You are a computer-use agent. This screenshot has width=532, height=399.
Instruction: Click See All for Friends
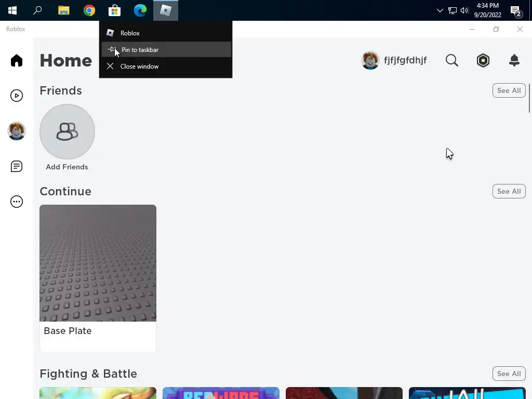(509, 90)
